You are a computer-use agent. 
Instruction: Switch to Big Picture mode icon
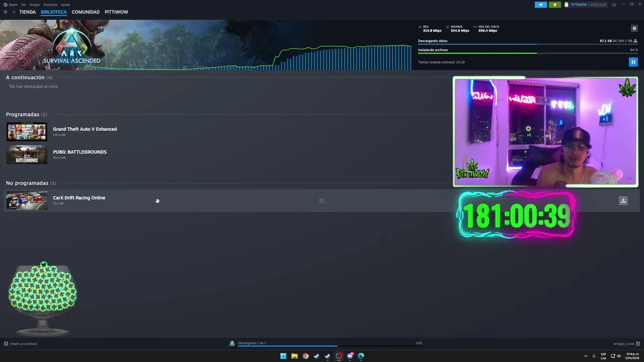click(x=614, y=5)
